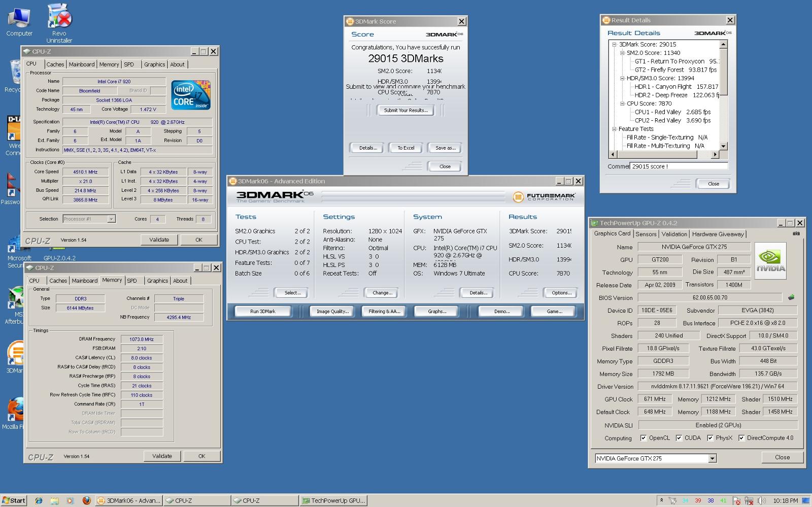Click the network disconnected tray icon
Screen dimensions: 812x507
point(749,501)
